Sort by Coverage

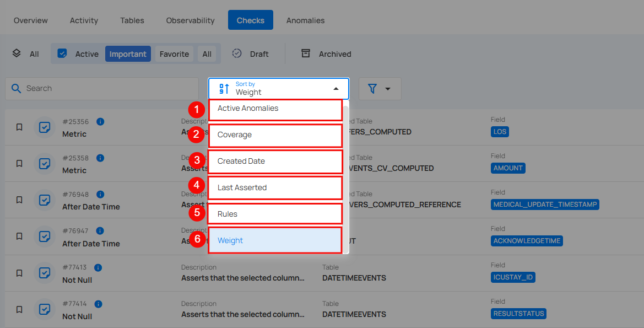(x=275, y=136)
